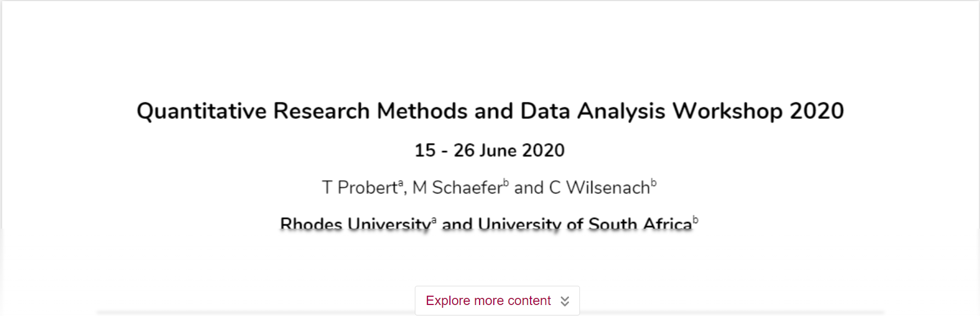The width and height of the screenshot is (980, 316).
Task: Click the word Workshop in the title
Action: click(x=728, y=111)
